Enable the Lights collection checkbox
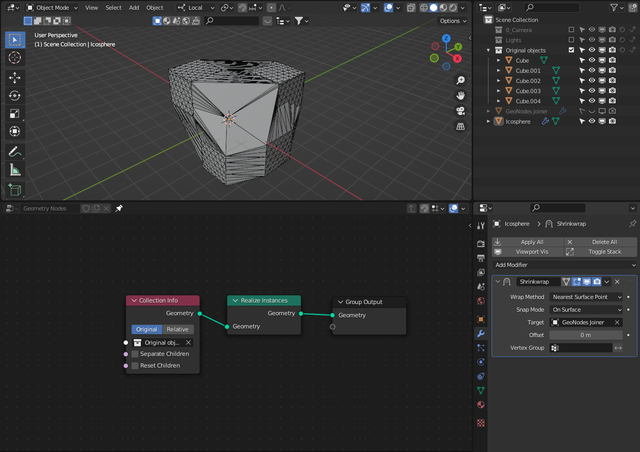Image resolution: width=640 pixels, height=452 pixels. [571, 40]
